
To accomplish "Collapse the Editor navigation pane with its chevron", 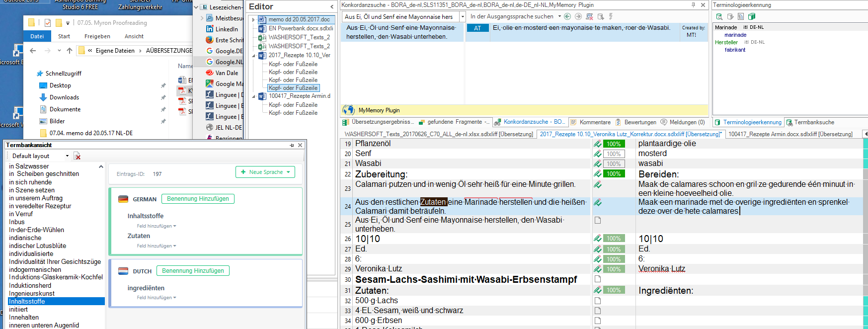I will pyautogui.click(x=332, y=6).
